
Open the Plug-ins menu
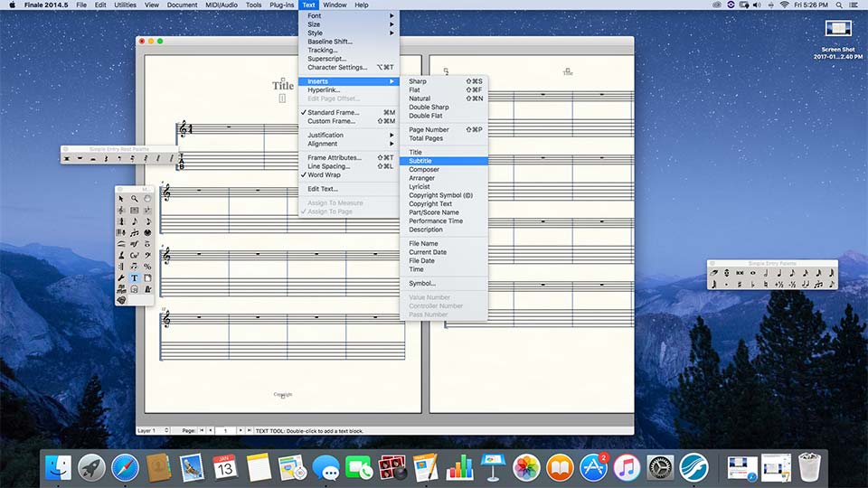click(282, 5)
